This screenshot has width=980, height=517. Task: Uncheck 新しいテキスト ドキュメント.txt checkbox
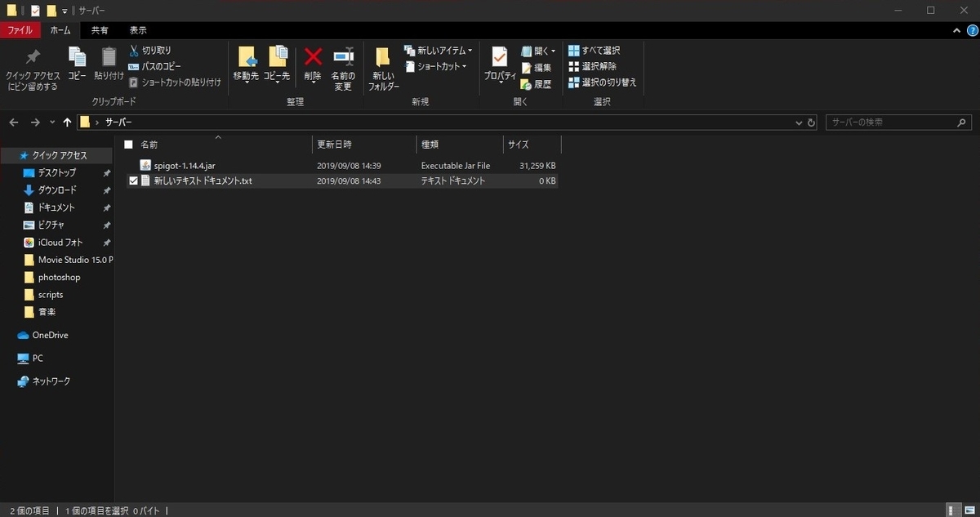133,181
